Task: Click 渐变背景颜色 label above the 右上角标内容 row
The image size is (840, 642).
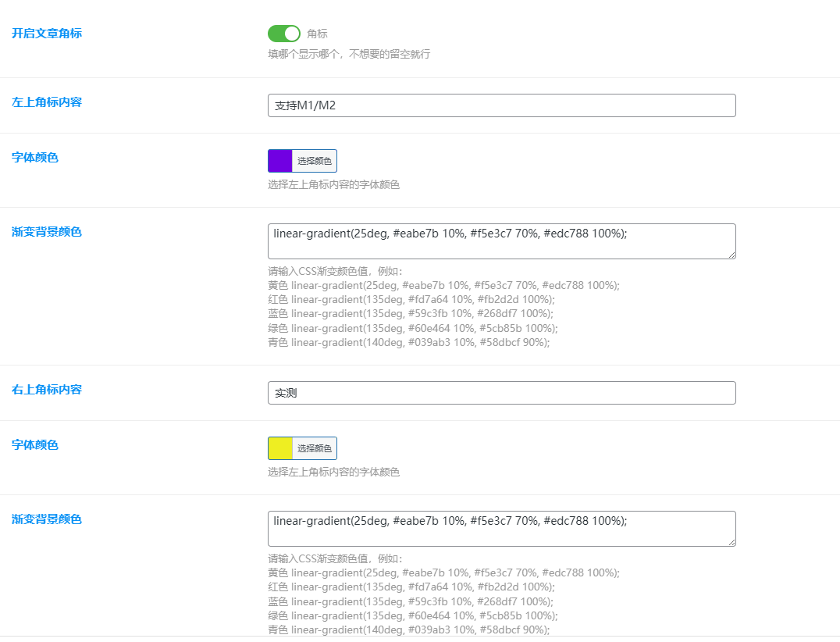Action: click(x=47, y=232)
